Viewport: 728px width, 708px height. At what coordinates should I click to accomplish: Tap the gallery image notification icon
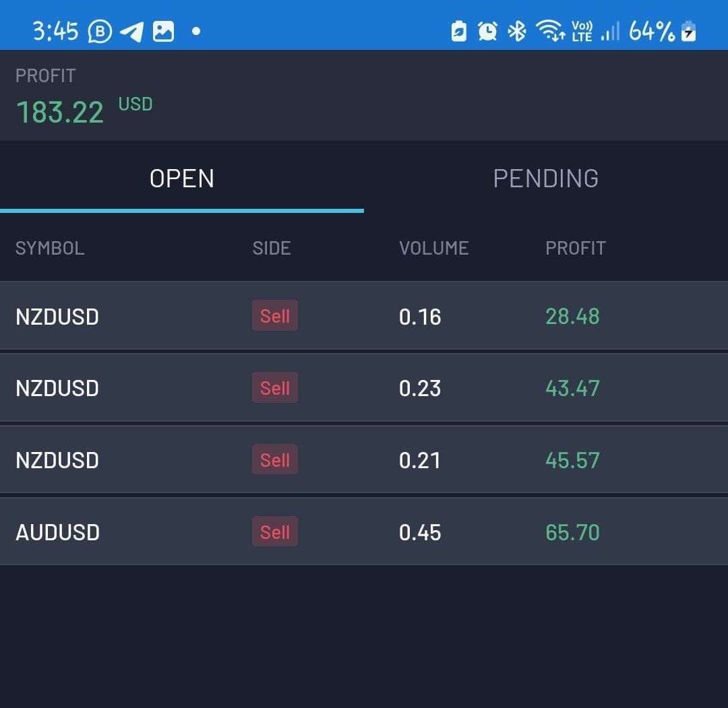163,32
